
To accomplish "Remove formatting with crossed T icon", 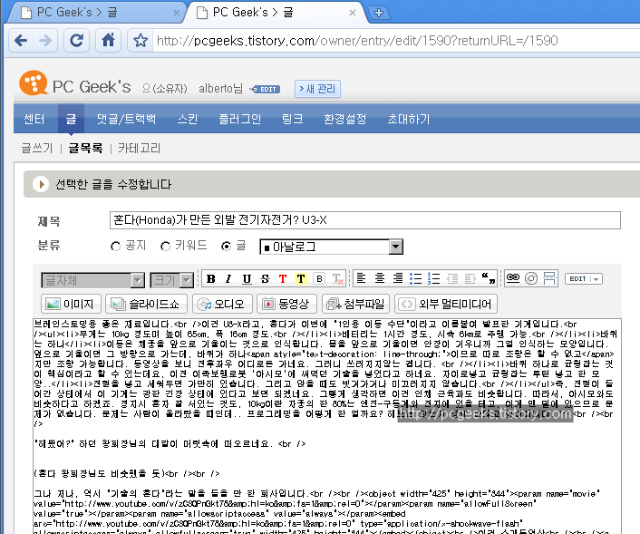I will (338, 279).
